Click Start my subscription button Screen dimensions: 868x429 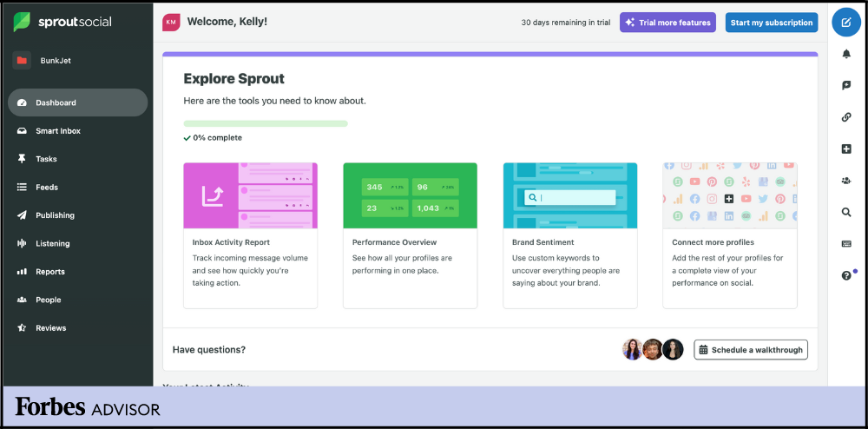(771, 23)
